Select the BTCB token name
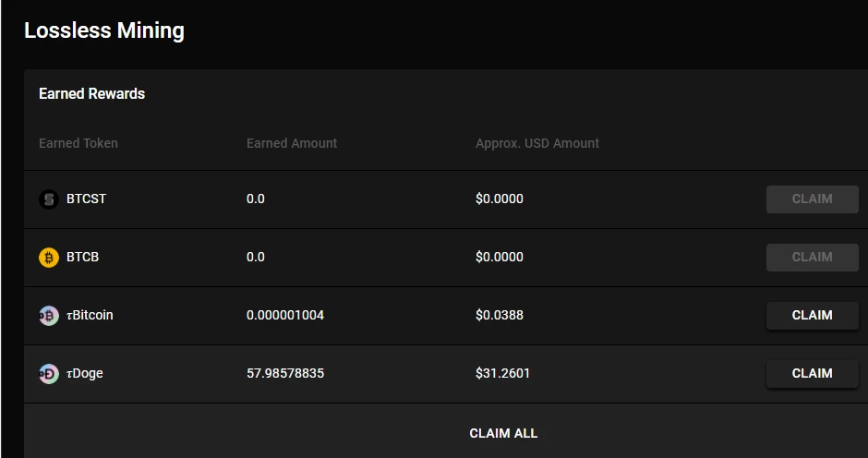 point(82,257)
